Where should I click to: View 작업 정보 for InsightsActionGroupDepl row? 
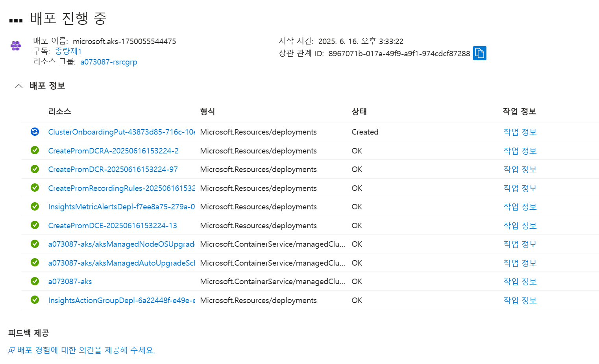click(520, 300)
